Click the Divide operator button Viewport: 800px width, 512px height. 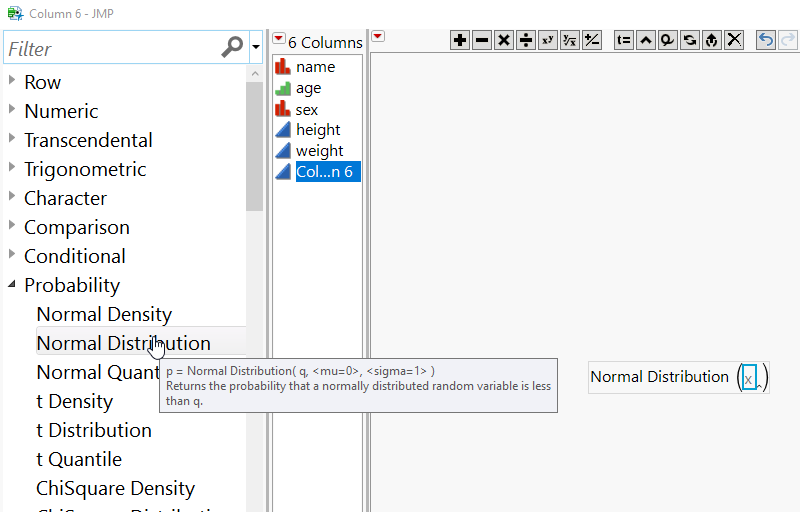[x=526, y=40]
